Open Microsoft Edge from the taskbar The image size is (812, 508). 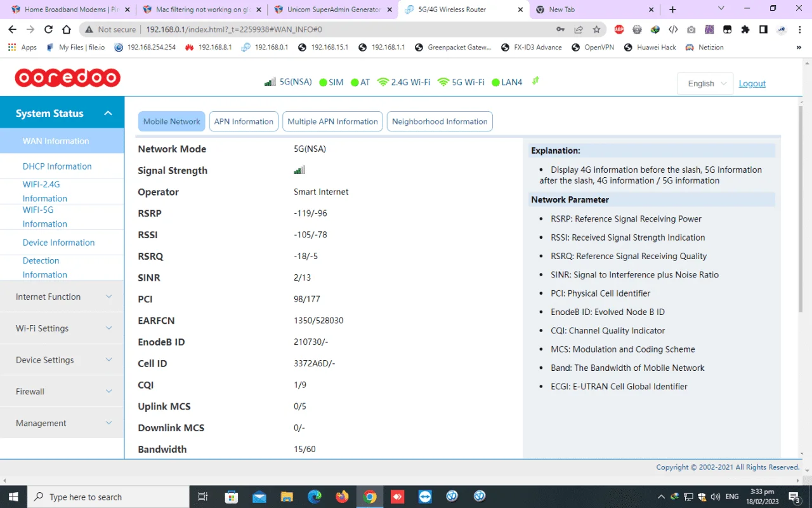coord(315,497)
